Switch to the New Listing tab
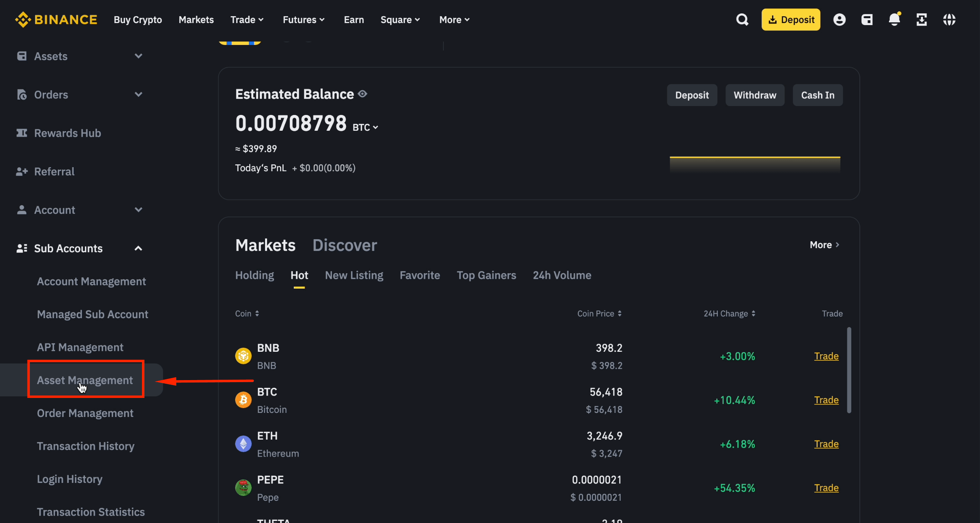The image size is (980, 523). tap(354, 275)
